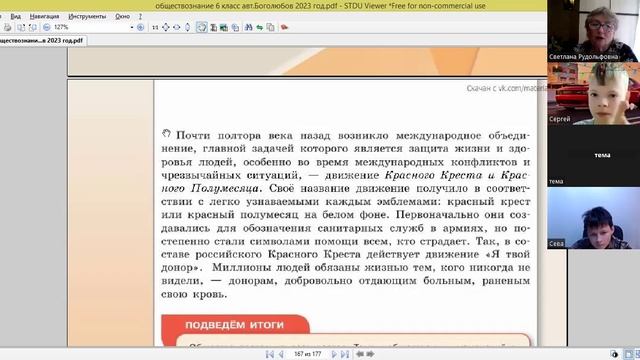The width and height of the screenshot is (640, 360).
Task: Click the fit height icon
Action: pos(187,27)
